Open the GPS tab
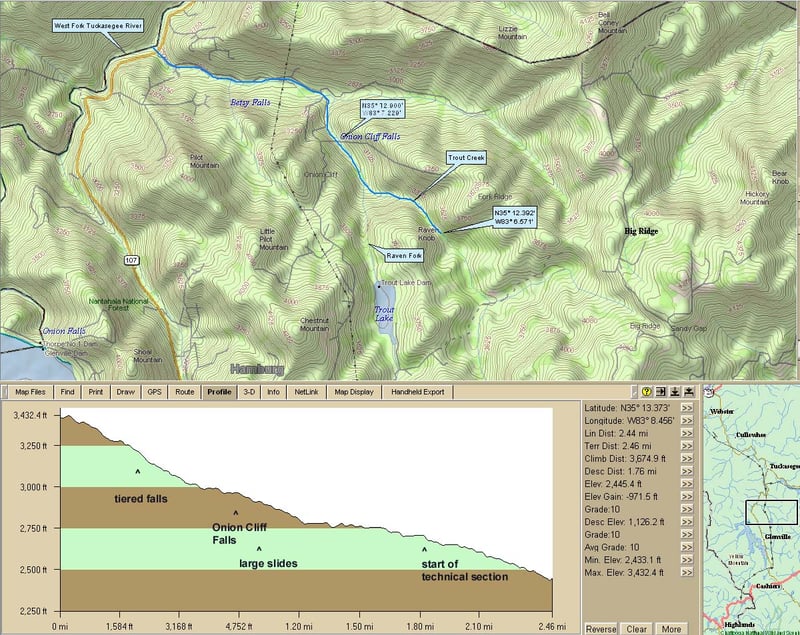 (x=155, y=392)
